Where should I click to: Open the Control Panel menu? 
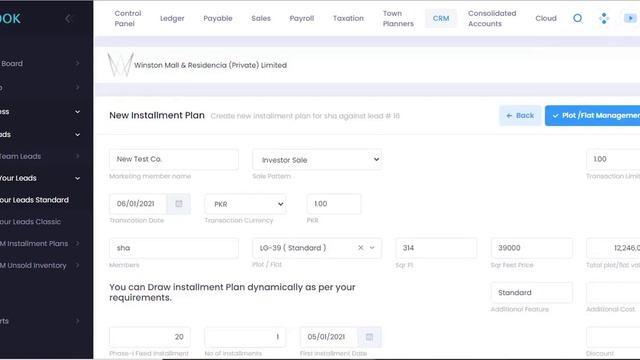tap(128, 18)
